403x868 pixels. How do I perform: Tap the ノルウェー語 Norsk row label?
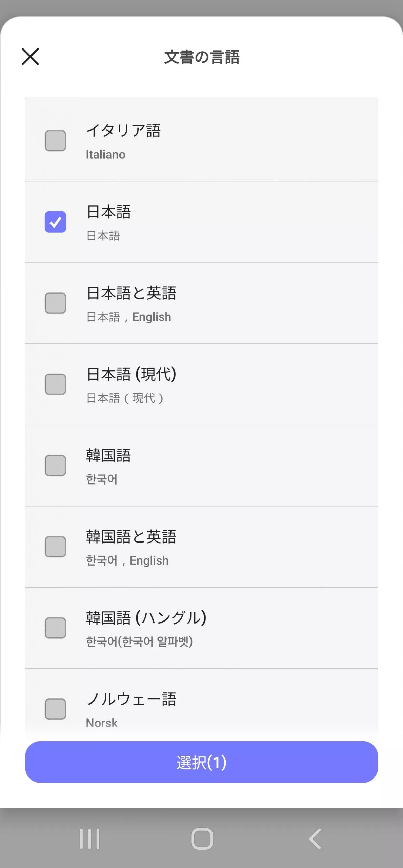(132, 699)
